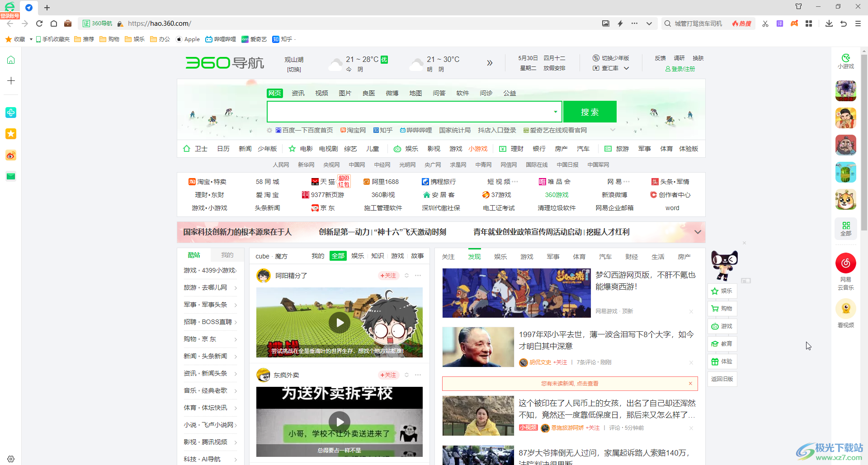Collapse the 阿阳精分了 video card

point(406,275)
